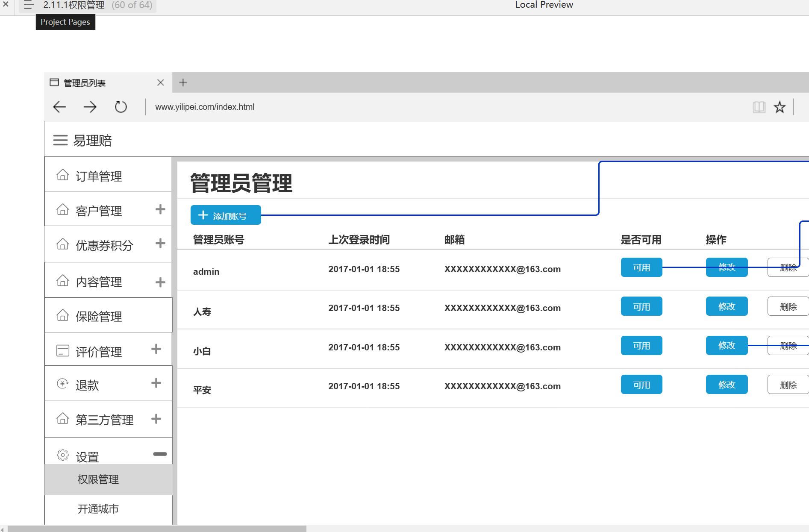Viewport: 809px width, 532px height.
Task: Click the 平安 account name cell
Action: pos(202,390)
